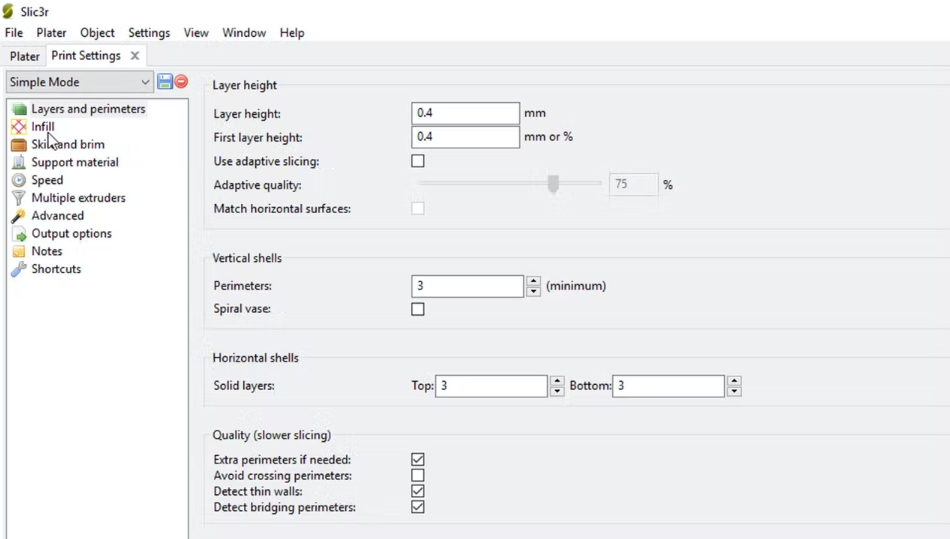
Task: Open the Simple Mode preset dropdown
Action: coord(79,82)
